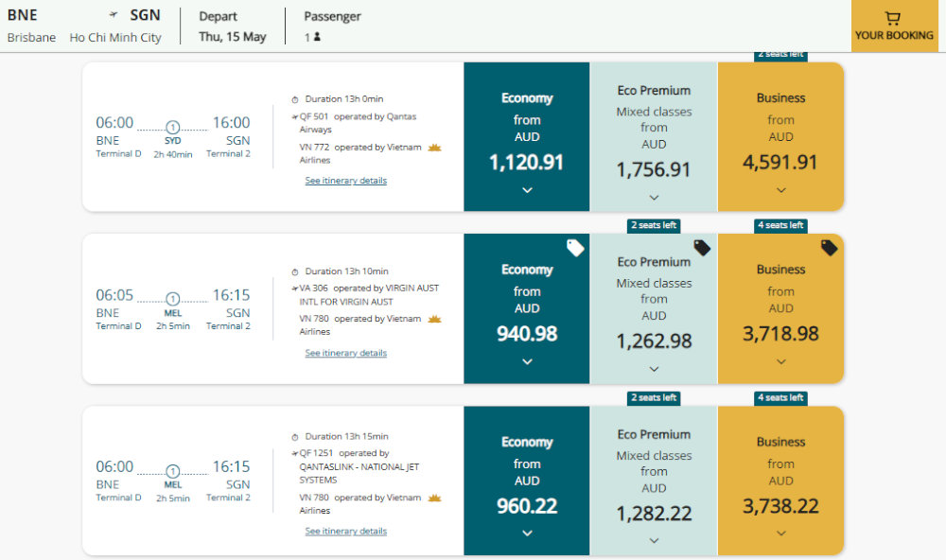Click the Vietnam Airlines lotus logo for VN 772
The image size is (946, 560).
coord(435,148)
